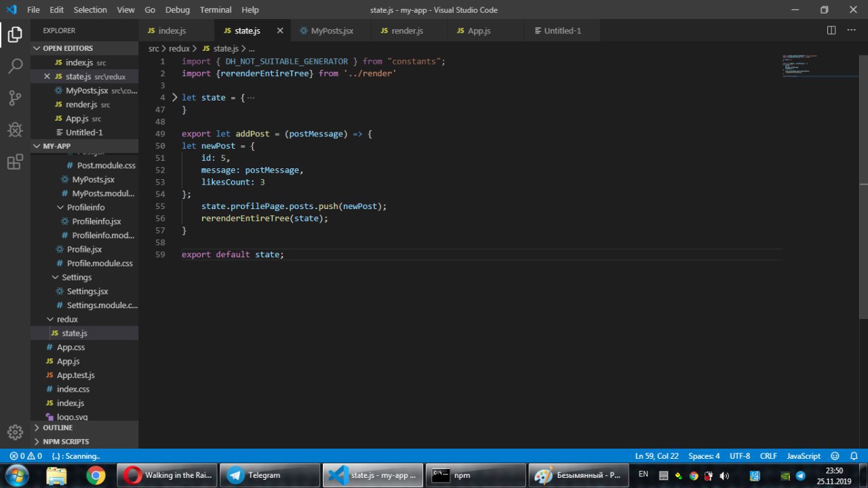Open notifications bell in status bar

pos(854,456)
